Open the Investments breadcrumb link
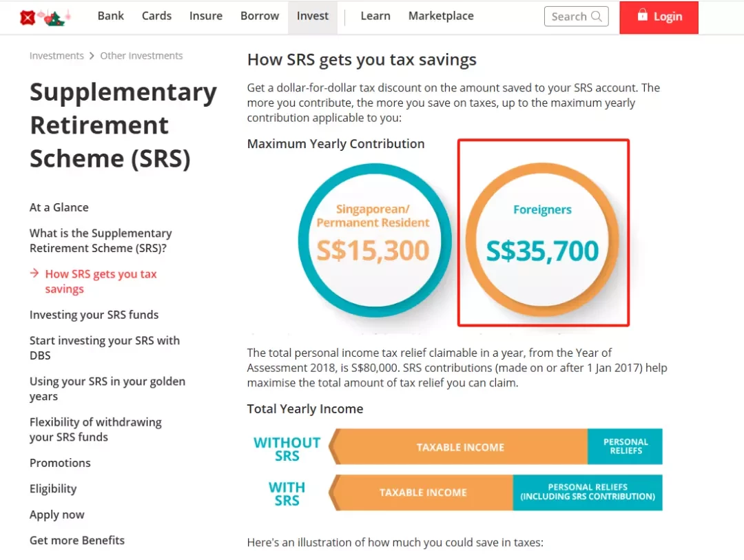The width and height of the screenshot is (744, 560). pos(56,56)
